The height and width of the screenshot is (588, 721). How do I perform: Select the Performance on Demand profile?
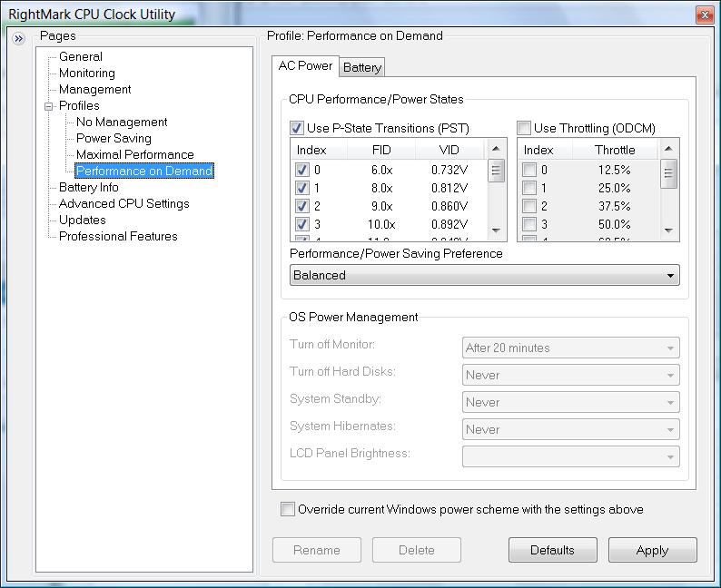(143, 171)
